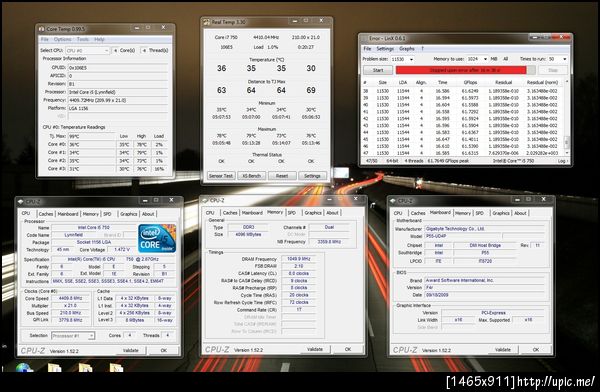Image resolution: width=600 pixels, height=392 pixels.
Task: Click the 4410.04 MHz reading in Real Temp
Action: tap(266, 37)
